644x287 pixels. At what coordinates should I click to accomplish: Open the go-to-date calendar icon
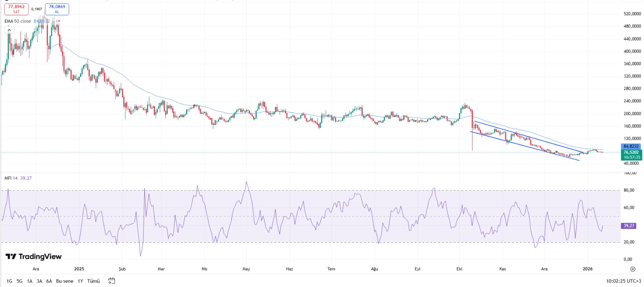point(111,281)
